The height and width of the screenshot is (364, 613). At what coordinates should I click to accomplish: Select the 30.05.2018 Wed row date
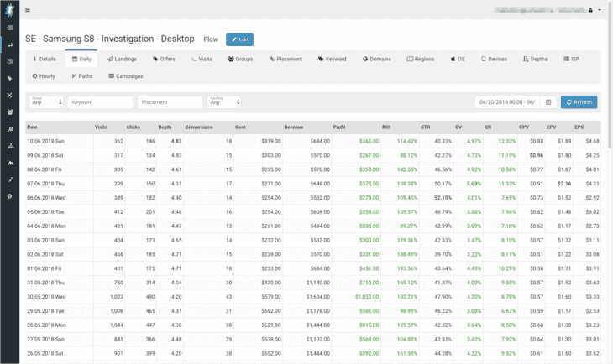pos(46,297)
